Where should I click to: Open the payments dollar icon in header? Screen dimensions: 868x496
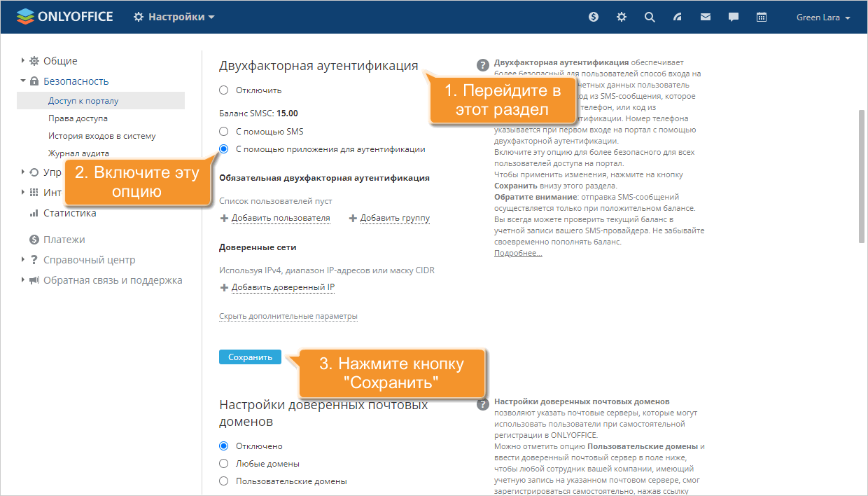click(594, 18)
